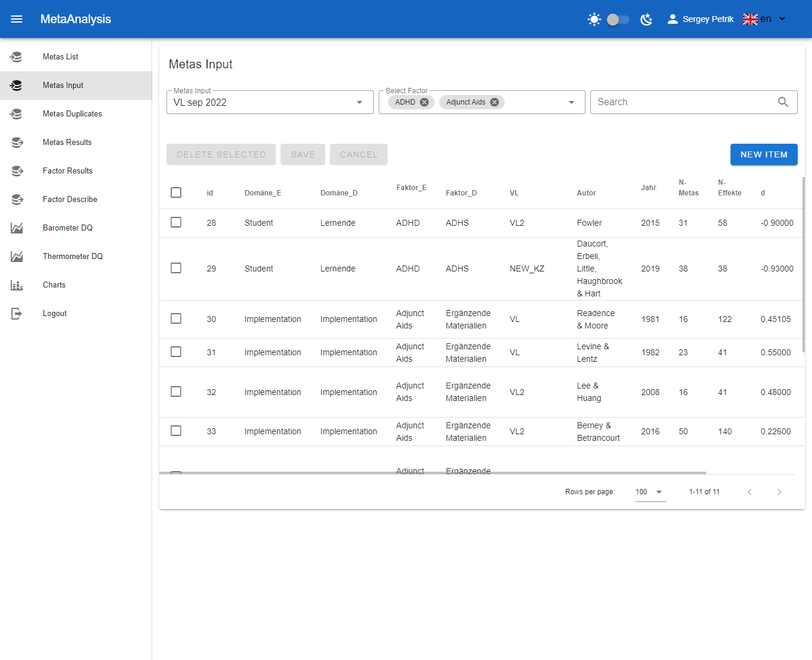Viewport: 812px width, 660px height.
Task: Click the Factor Results sidebar icon
Action: [x=17, y=171]
